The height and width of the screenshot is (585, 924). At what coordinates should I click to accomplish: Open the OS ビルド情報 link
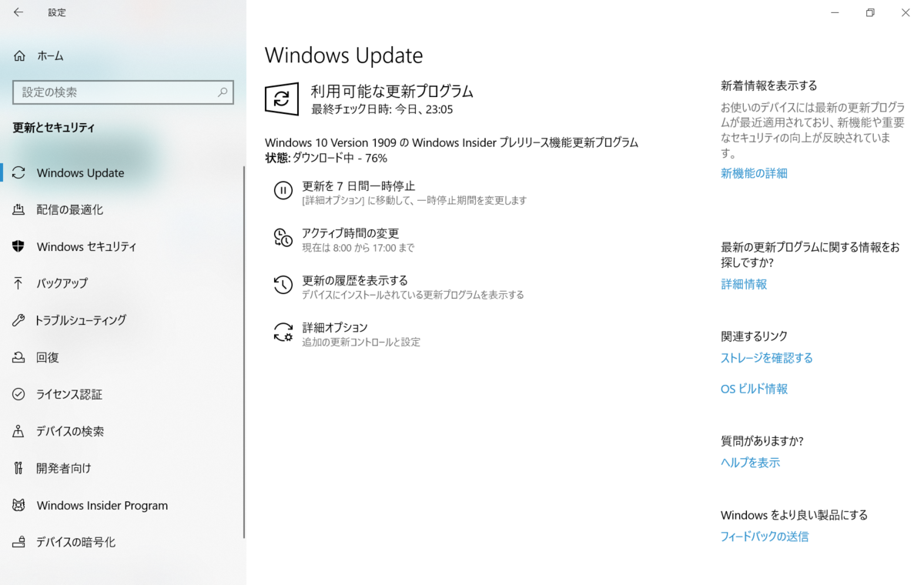click(754, 389)
